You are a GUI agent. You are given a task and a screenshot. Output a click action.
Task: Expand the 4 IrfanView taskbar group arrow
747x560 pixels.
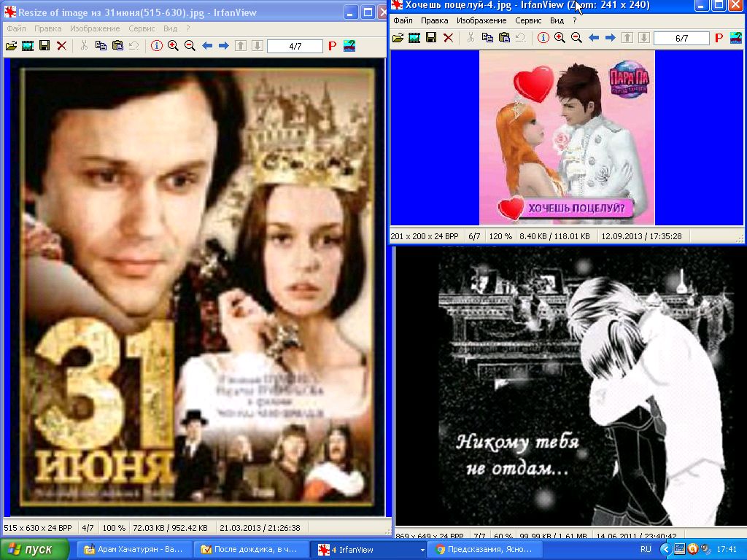[422, 550]
